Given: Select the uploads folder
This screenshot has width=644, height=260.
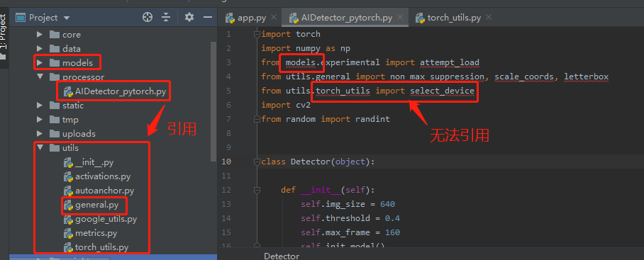Looking at the screenshot, I should [79, 134].
